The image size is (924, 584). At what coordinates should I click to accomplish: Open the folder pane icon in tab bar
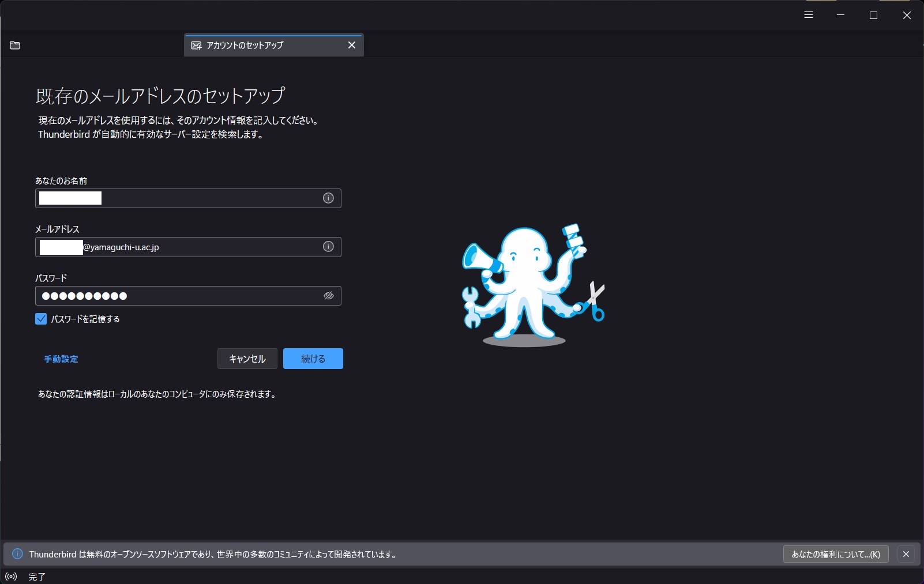[x=15, y=45]
